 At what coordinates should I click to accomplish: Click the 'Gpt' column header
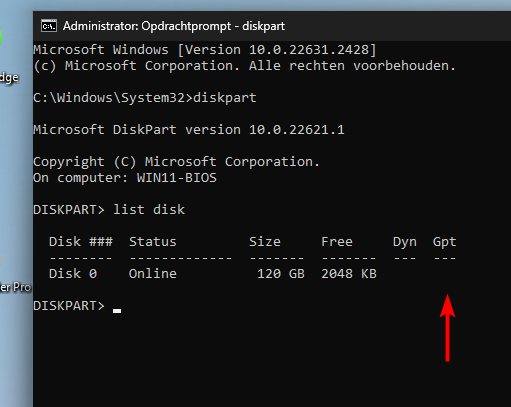[444, 242]
